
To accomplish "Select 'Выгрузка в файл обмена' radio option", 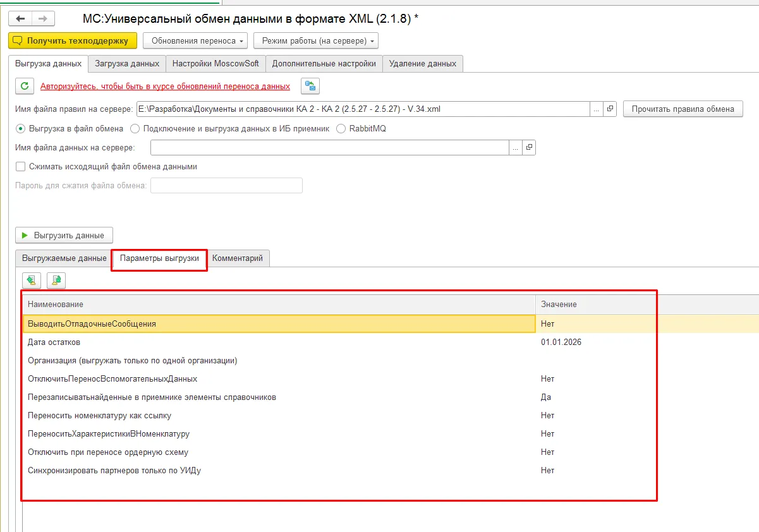I will click(x=70, y=128).
